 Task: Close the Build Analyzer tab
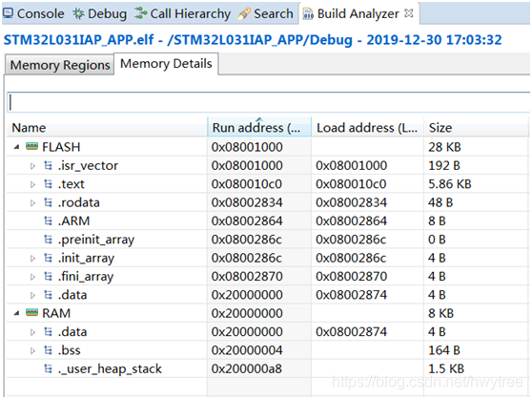pyautogui.click(x=409, y=13)
